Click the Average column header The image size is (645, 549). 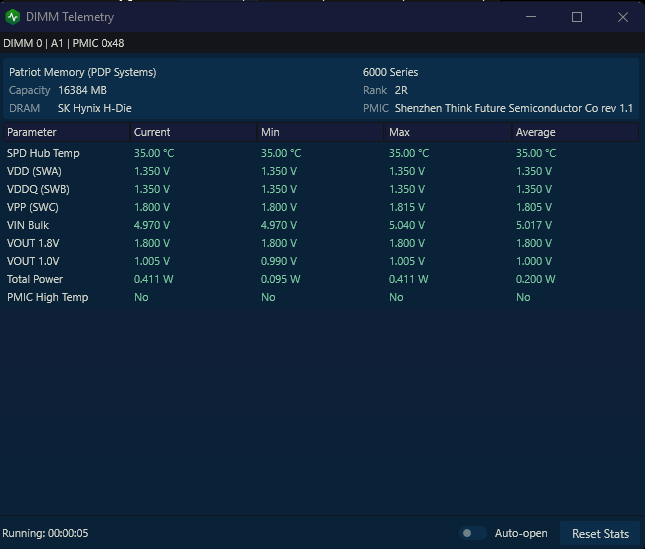(x=575, y=132)
